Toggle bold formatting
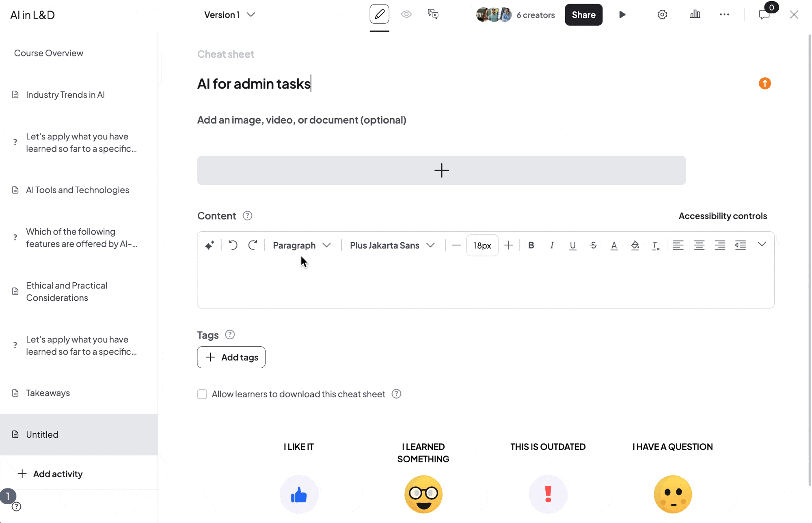812x523 pixels. pyautogui.click(x=531, y=245)
